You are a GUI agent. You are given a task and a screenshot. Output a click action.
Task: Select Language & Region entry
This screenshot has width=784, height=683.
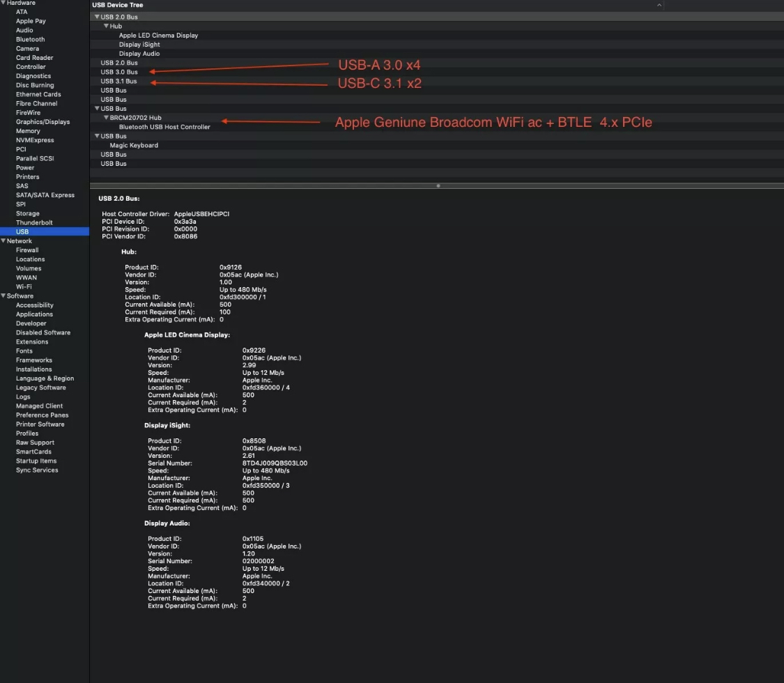[45, 378]
